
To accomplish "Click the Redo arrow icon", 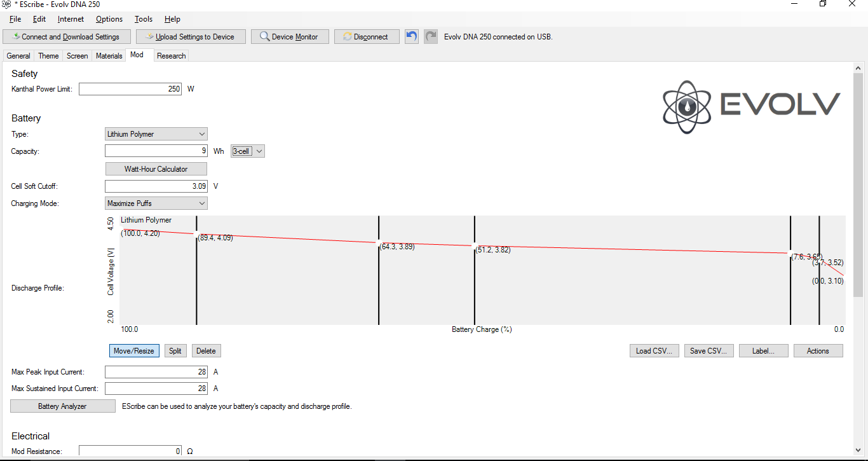I will 431,36.
